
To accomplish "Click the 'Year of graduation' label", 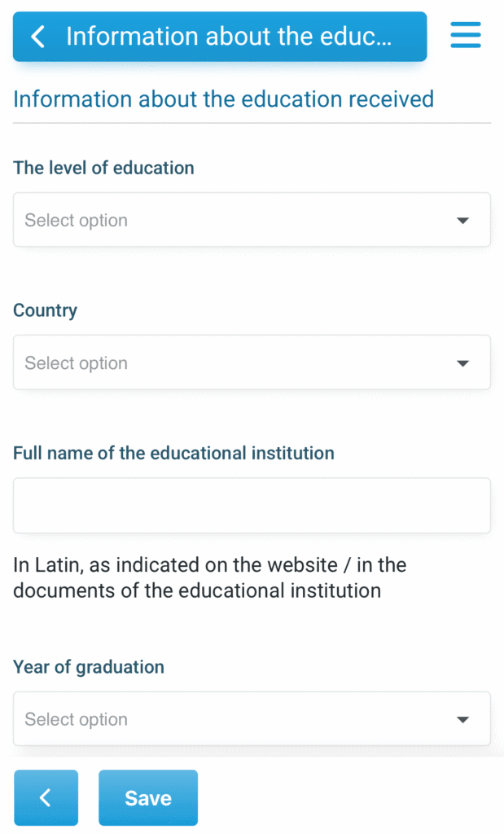I will coord(89,667).
